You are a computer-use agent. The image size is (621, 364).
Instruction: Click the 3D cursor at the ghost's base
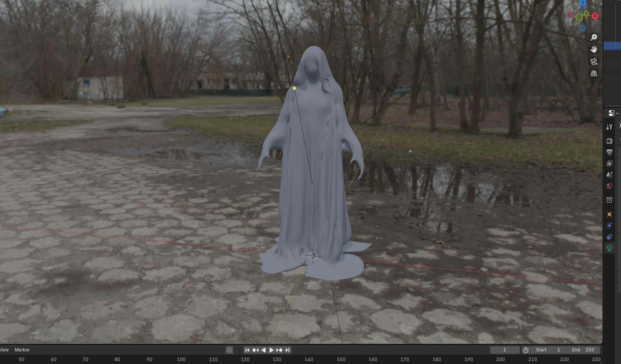tap(313, 256)
